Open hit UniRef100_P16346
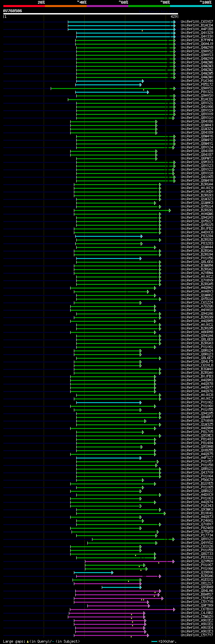 197,81
